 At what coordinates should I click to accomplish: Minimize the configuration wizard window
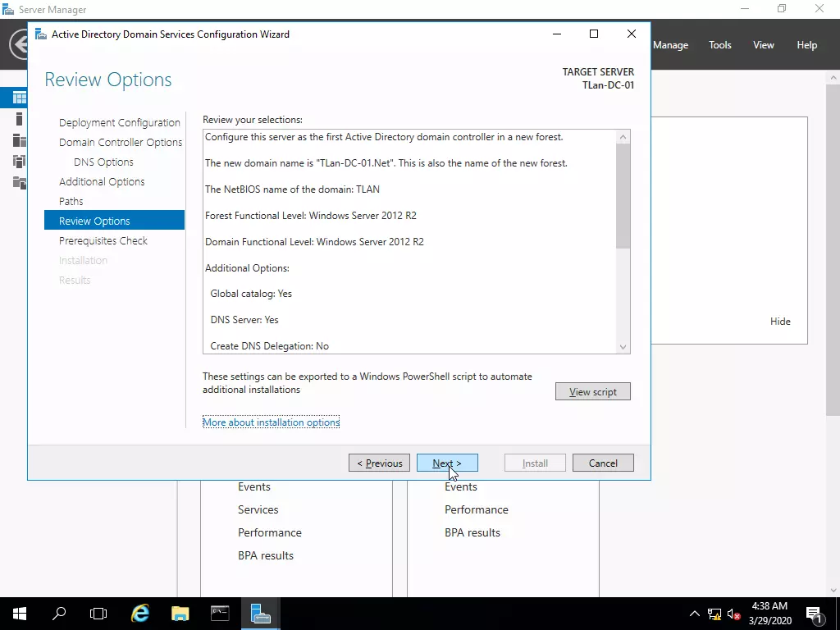(x=557, y=34)
